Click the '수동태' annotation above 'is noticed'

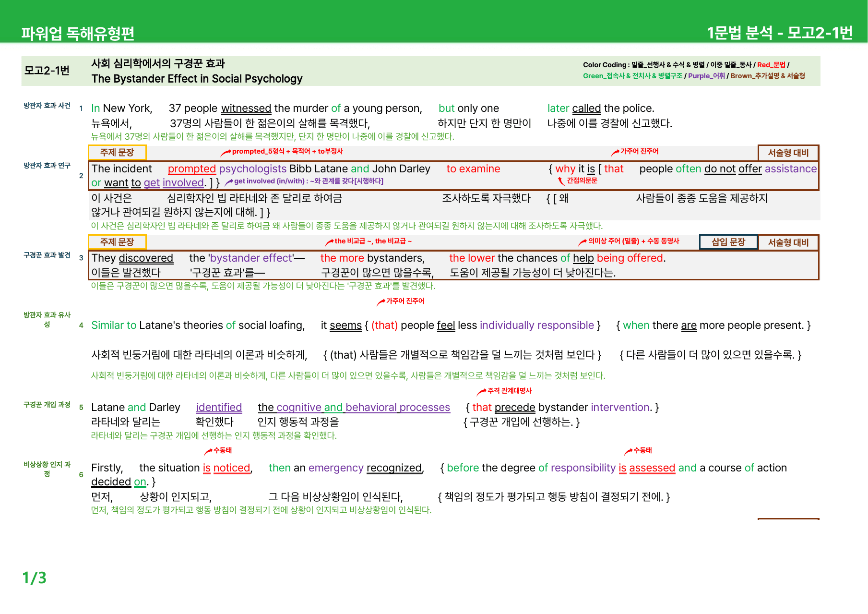click(222, 451)
